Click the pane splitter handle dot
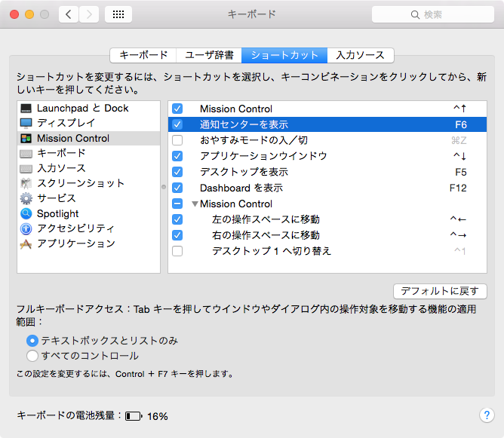 (164, 187)
